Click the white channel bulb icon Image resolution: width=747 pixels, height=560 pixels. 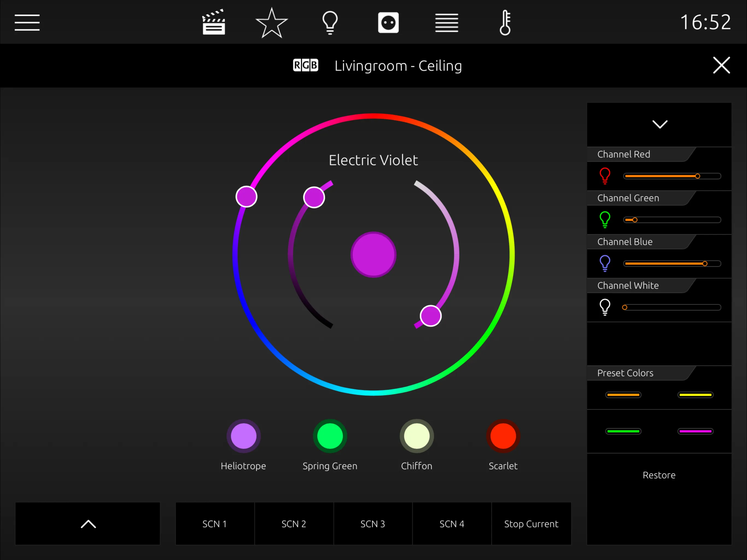coord(605,307)
